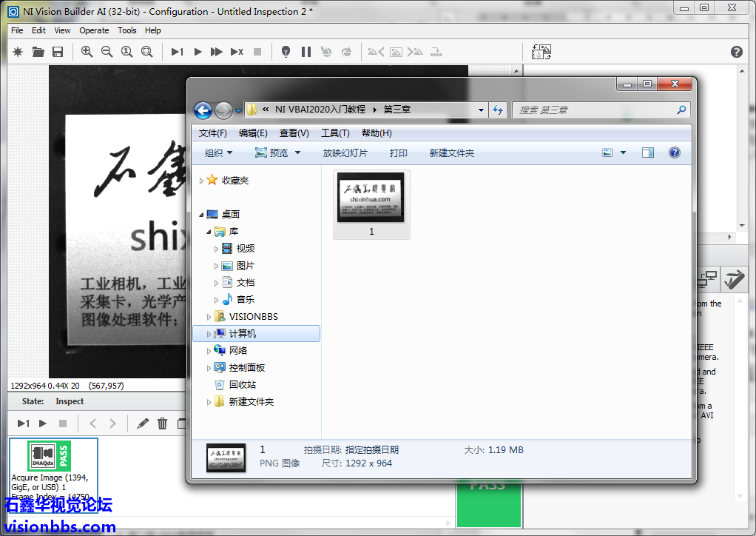The image size is (756, 536).
Task: Edit the Acquire Image step with the pencil icon
Action: [142, 424]
